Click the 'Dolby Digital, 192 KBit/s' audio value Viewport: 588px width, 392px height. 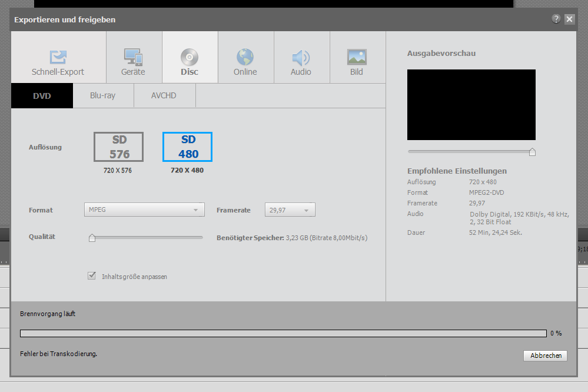(519, 218)
